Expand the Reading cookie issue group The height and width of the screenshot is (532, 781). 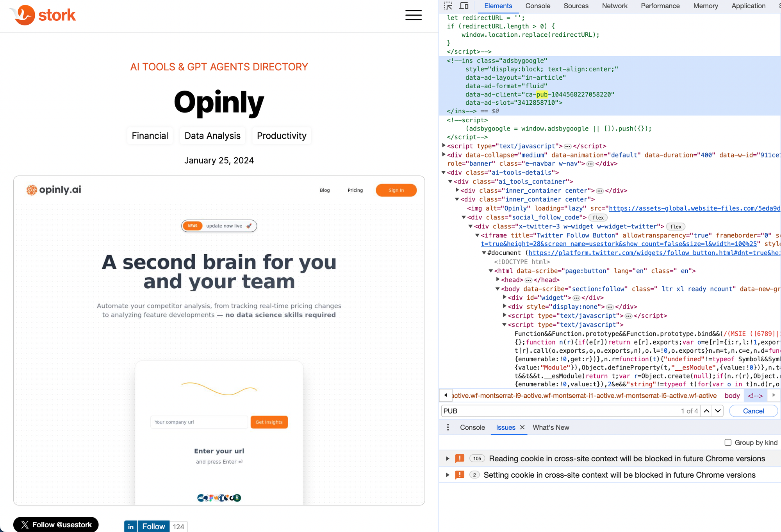[x=448, y=459]
